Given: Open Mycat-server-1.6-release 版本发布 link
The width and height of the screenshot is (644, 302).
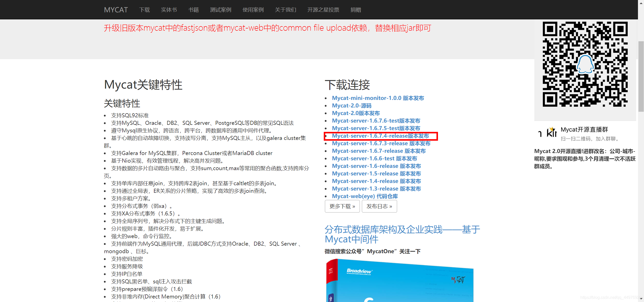Looking at the screenshot, I should (x=376, y=166).
